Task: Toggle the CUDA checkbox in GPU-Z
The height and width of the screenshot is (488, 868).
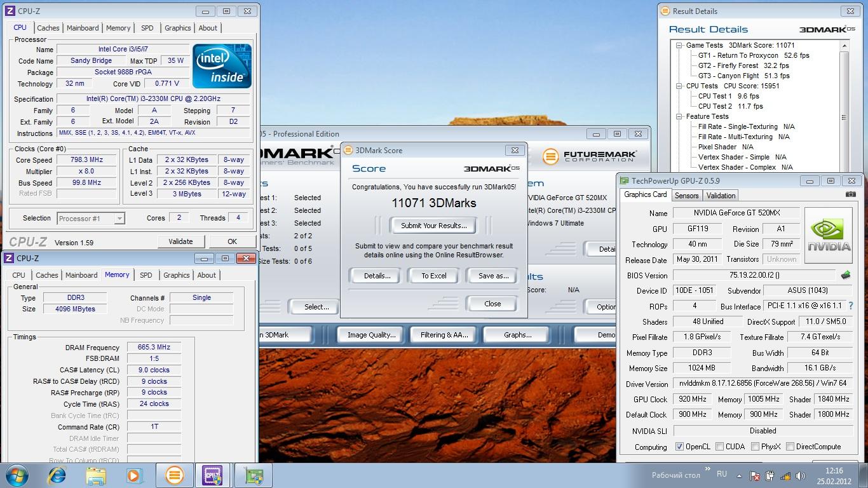Action: click(720, 447)
